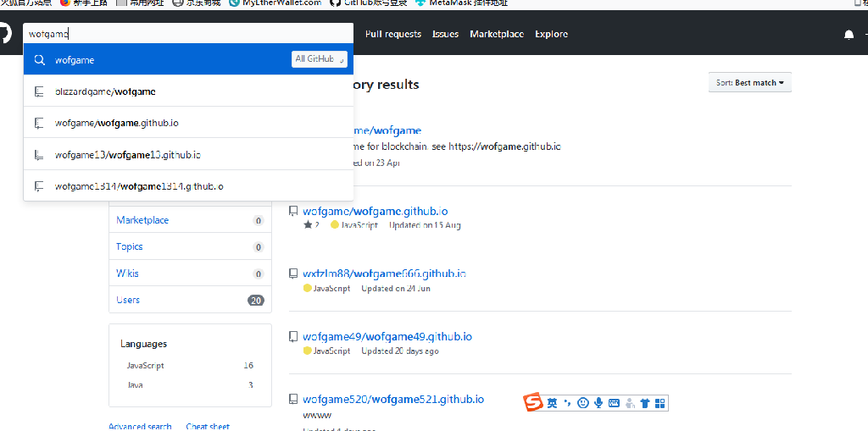The height and width of the screenshot is (431, 868).
Task: Click repo icon beside wofgame13 suggestion
Action: [x=39, y=154]
